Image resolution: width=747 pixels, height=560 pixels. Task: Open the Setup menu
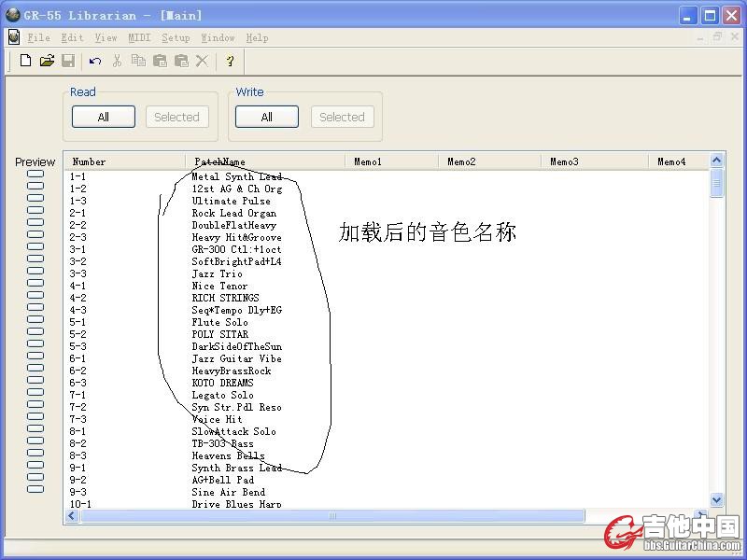[x=176, y=37]
